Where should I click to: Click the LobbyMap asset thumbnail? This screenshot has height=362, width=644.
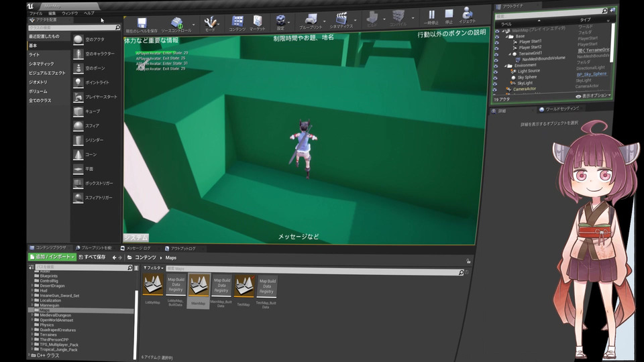coord(153,285)
